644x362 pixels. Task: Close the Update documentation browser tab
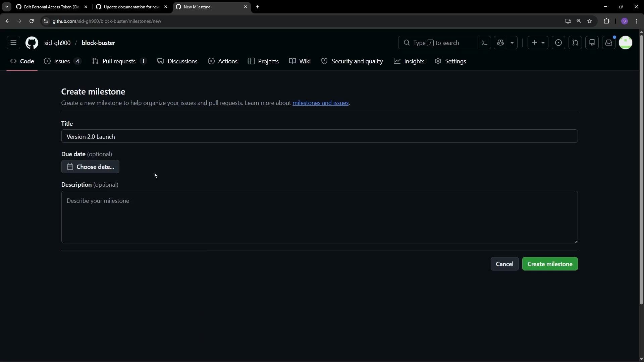point(165,7)
